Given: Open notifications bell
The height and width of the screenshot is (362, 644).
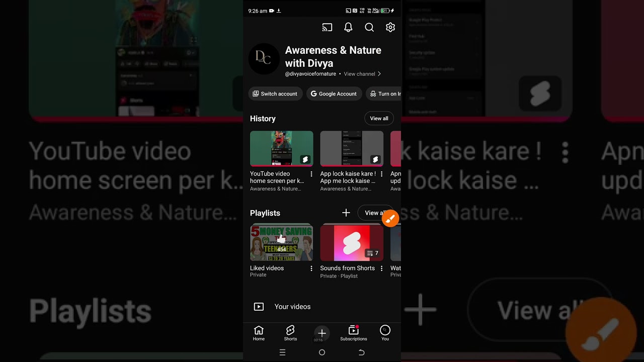Looking at the screenshot, I should pos(348,28).
